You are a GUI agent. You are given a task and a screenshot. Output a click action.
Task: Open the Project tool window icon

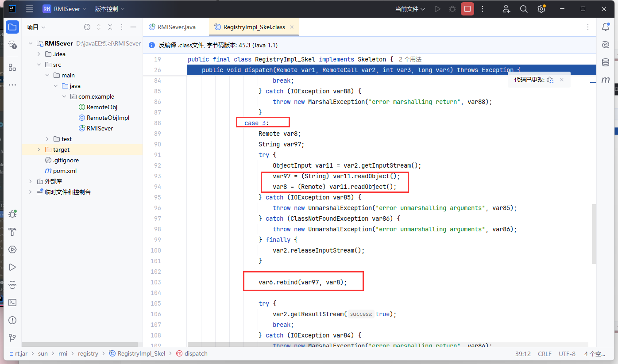tap(12, 27)
